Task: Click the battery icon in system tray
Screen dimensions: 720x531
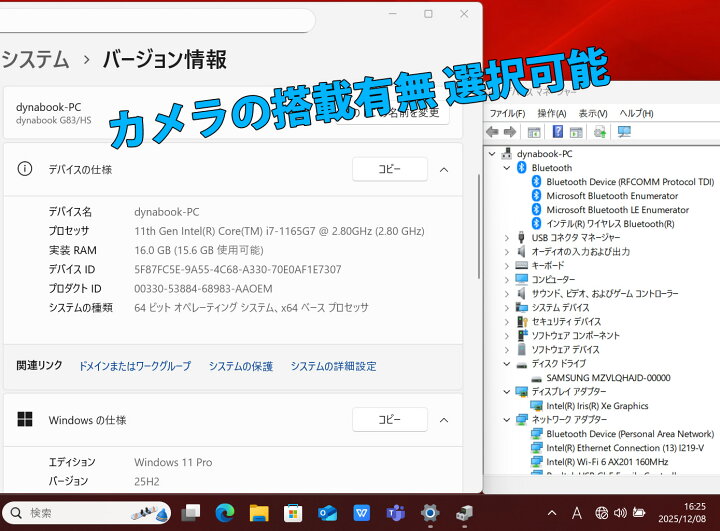Action: [x=639, y=512]
